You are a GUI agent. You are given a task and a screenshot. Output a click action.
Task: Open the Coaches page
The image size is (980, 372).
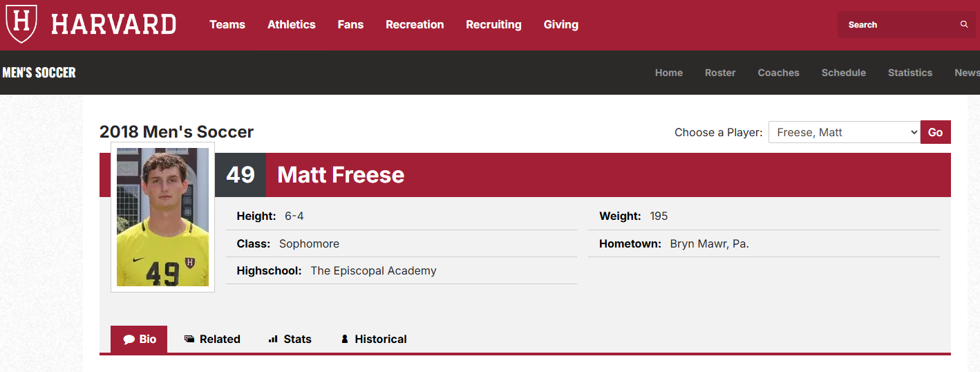click(778, 73)
